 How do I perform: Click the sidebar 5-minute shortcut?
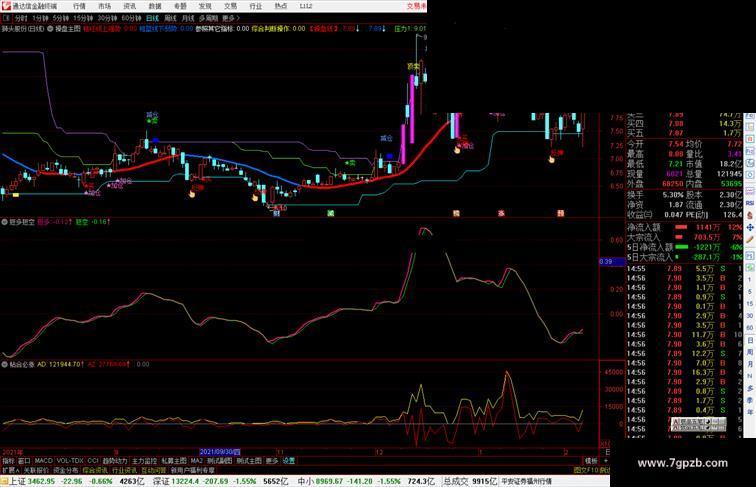coord(750,292)
